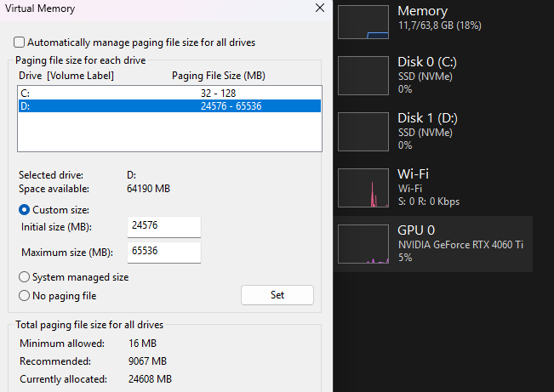Click the Disk 0 (C:) graph thumbnail
The width and height of the screenshot is (554, 392).
[x=363, y=75]
